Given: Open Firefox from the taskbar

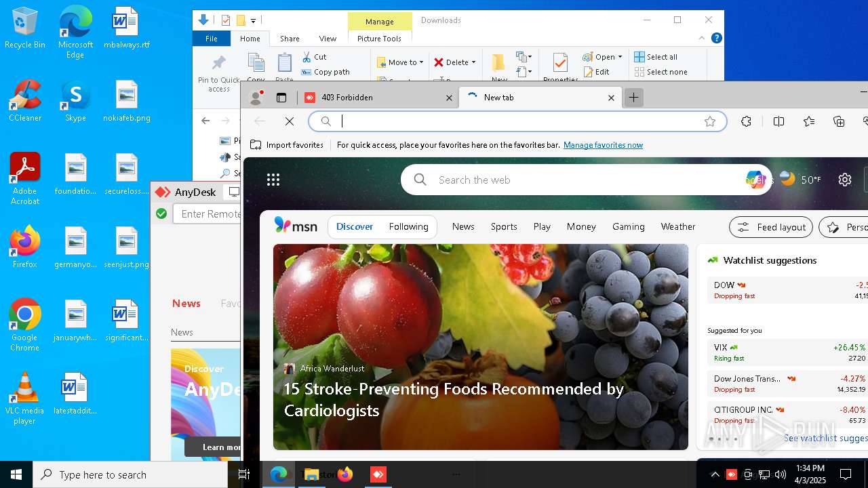Looking at the screenshot, I should 345,474.
